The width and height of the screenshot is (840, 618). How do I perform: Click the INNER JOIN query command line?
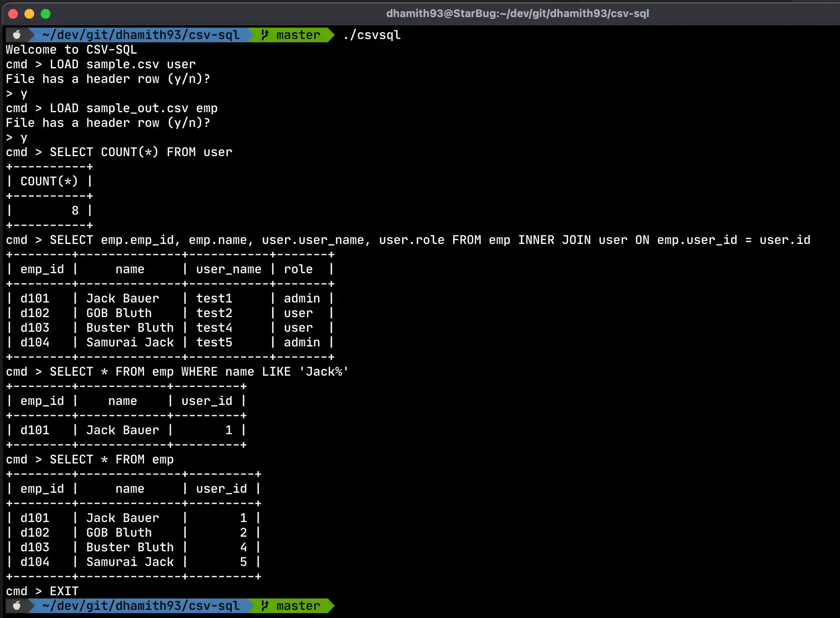click(x=408, y=240)
